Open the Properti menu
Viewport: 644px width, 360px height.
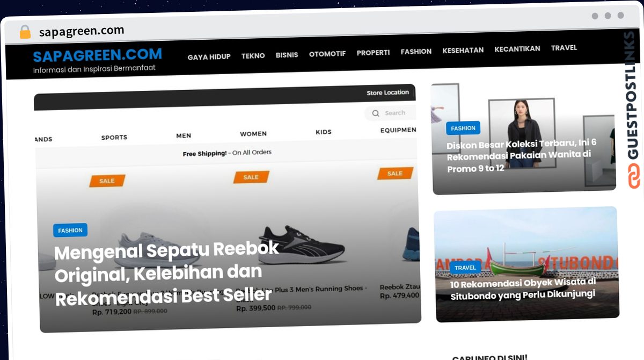(x=373, y=53)
